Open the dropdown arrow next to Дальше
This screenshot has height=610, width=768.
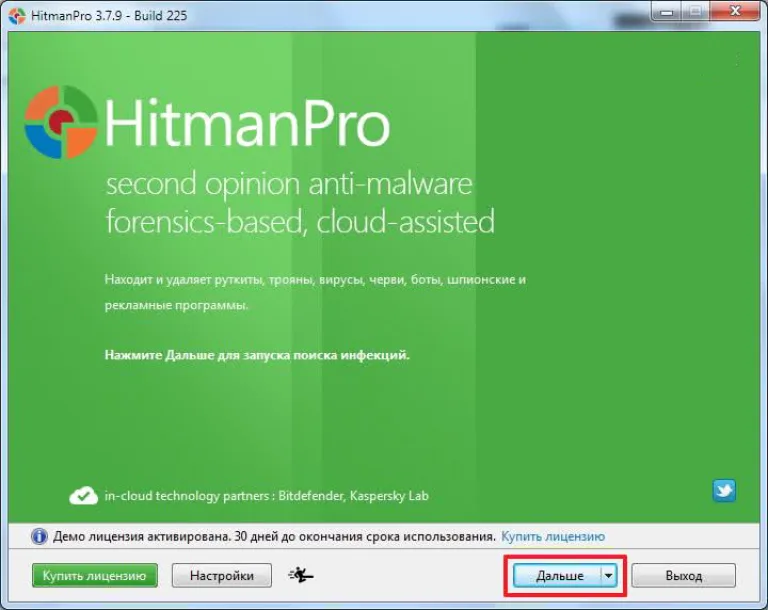608,576
